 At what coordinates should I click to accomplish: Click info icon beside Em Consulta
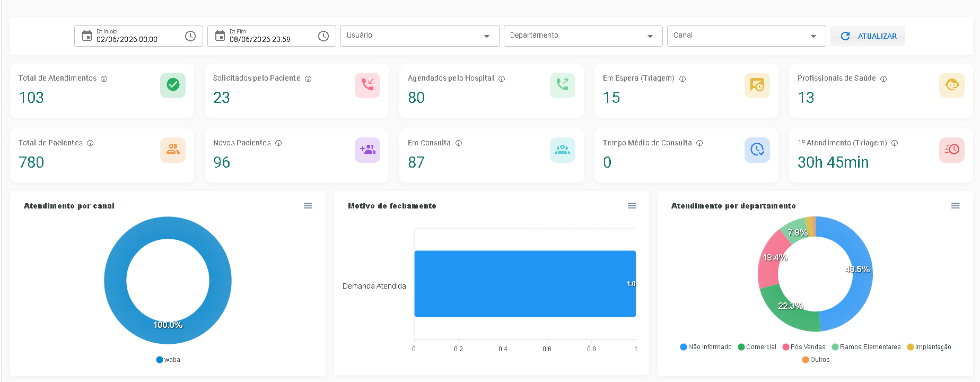click(459, 143)
